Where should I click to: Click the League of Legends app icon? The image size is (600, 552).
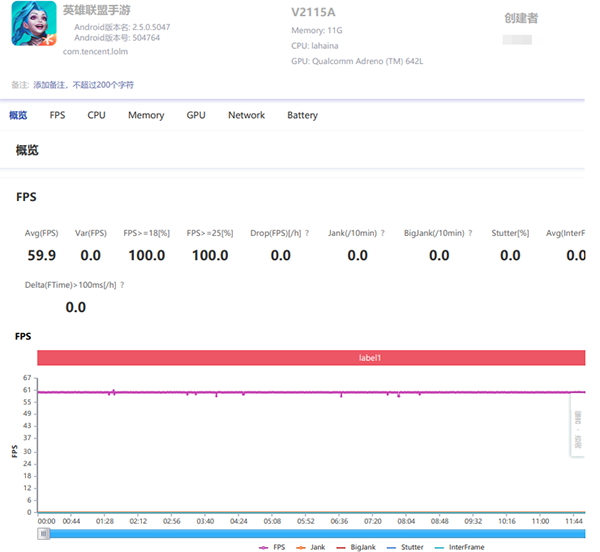(x=35, y=23)
